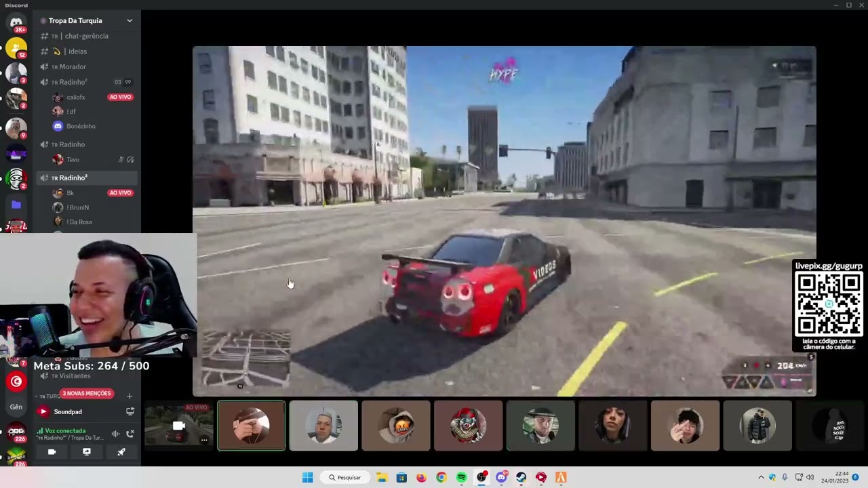
Task: Open the ninja mask server icon
Action: click(x=16, y=179)
